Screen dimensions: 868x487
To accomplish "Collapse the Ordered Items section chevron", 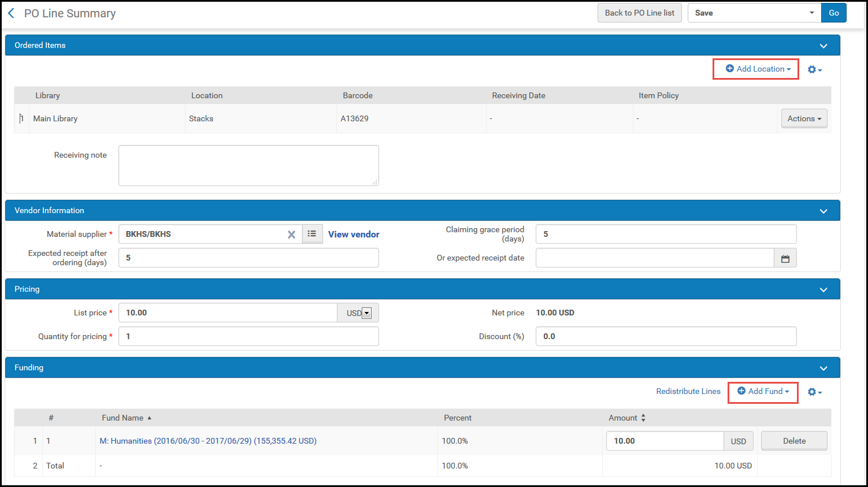I will point(824,46).
